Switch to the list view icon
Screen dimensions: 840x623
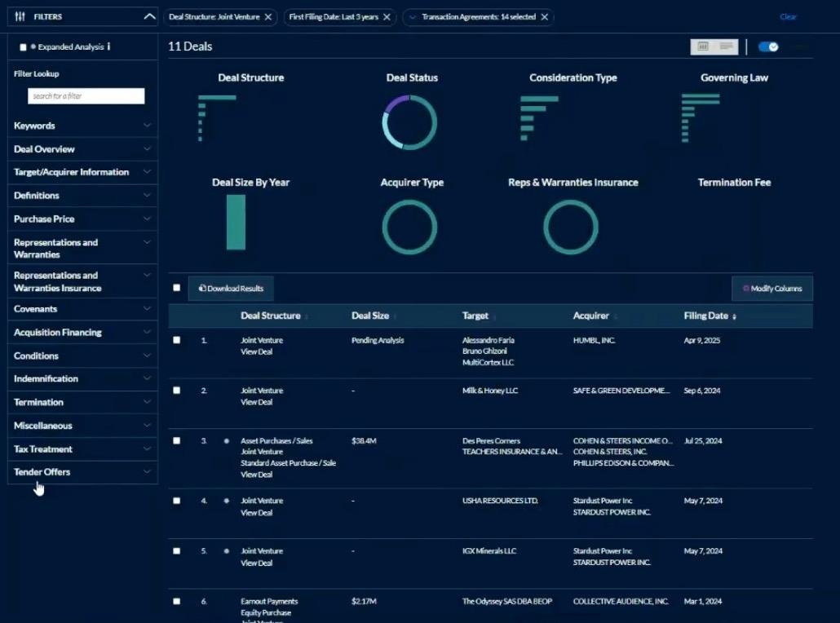(x=726, y=47)
